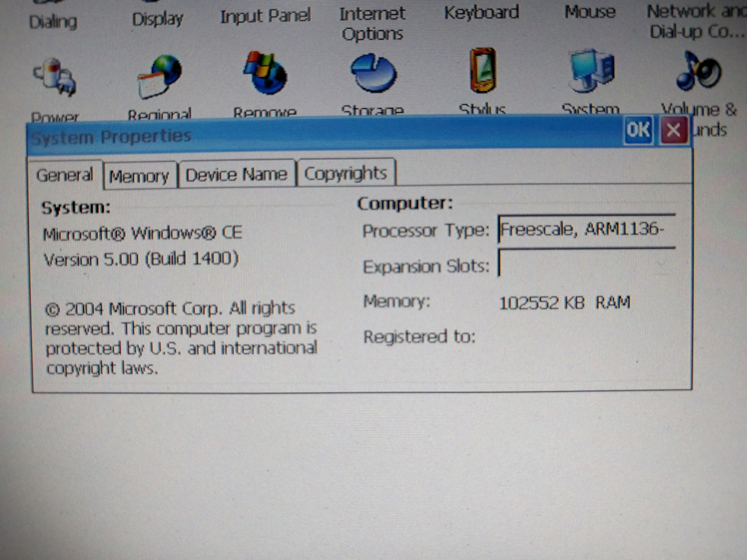747x560 pixels.
Task: Open the Power control panel icon
Action: 55,77
